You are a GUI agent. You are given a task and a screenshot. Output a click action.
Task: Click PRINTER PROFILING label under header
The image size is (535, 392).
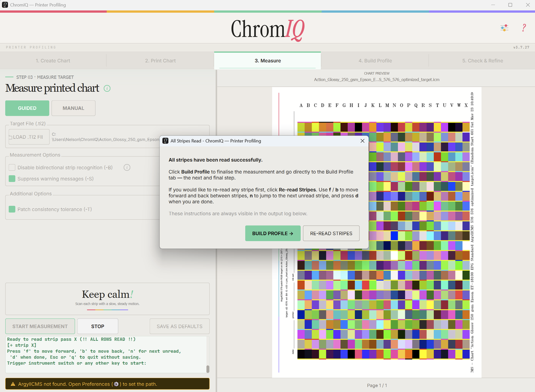pyautogui.click(x=31, y=47)
